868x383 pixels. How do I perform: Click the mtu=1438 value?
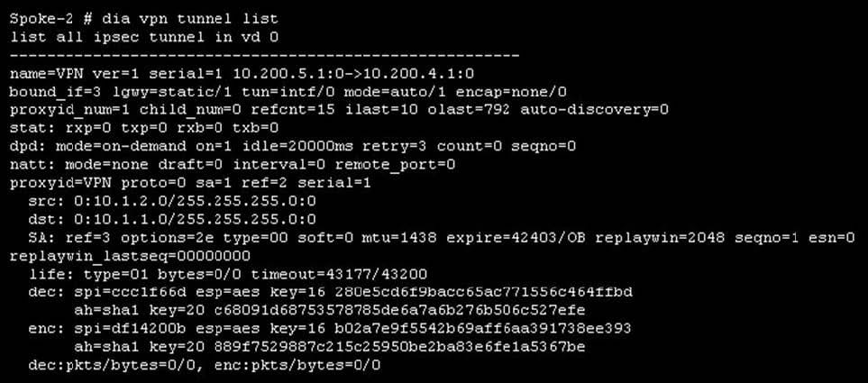tap(399, 238)
